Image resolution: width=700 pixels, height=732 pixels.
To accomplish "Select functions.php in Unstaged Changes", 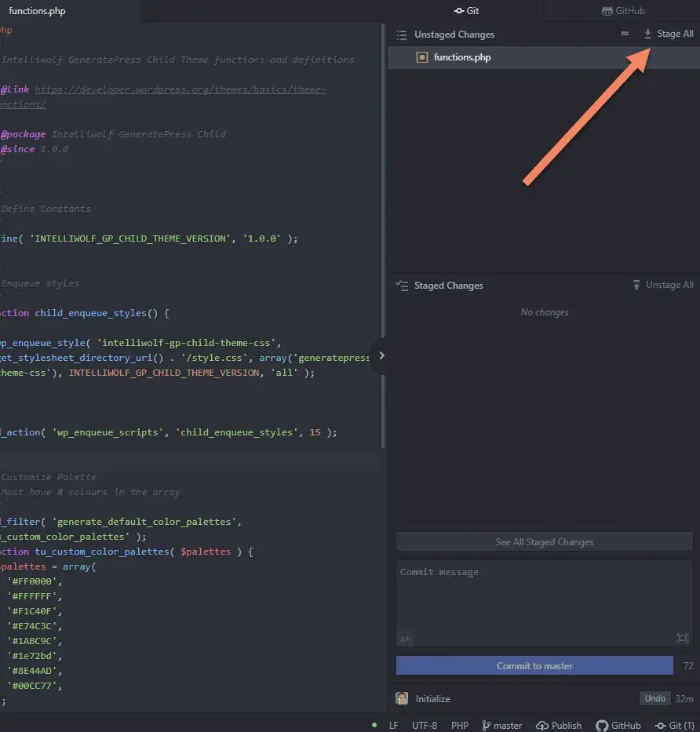I will coord(544,57).
